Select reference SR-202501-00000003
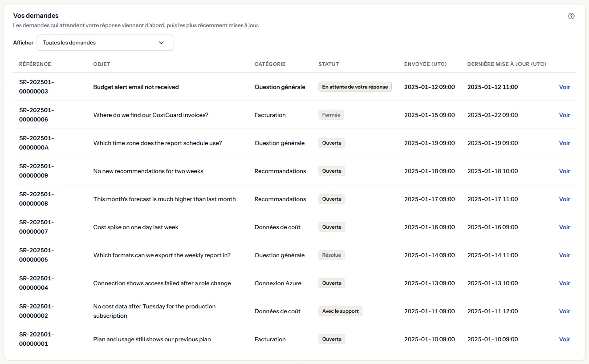Screen dimensions: 589x364 (x=37, y=87)
